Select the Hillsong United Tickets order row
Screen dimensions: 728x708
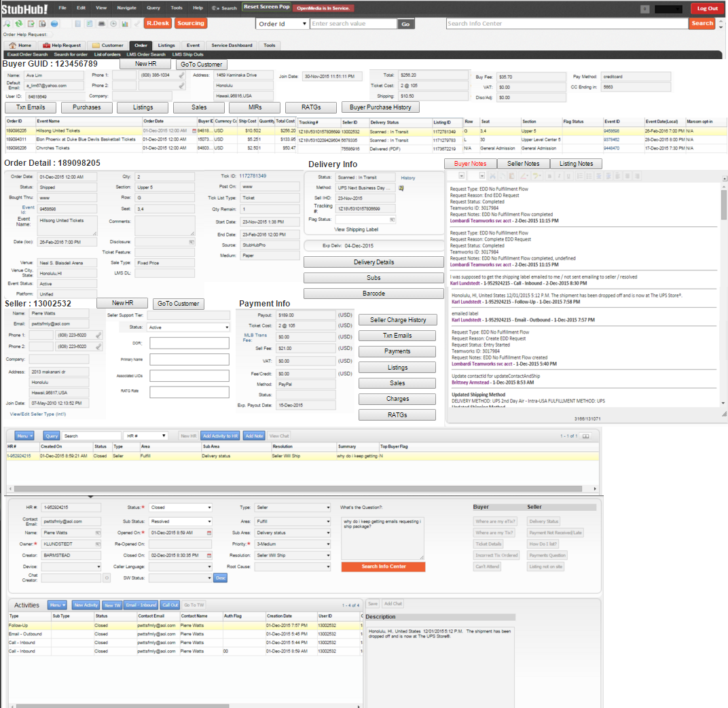coord(365,131)
